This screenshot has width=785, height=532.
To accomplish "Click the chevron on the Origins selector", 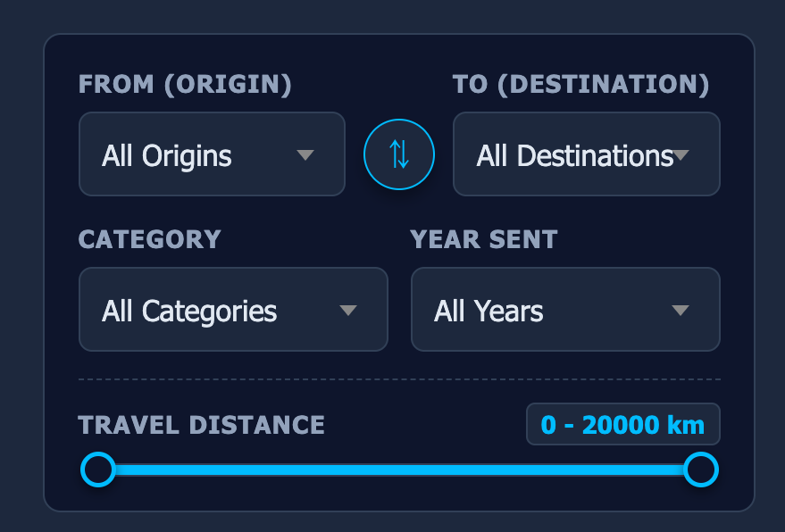I will pyautogui.click(x=306, y=154).
